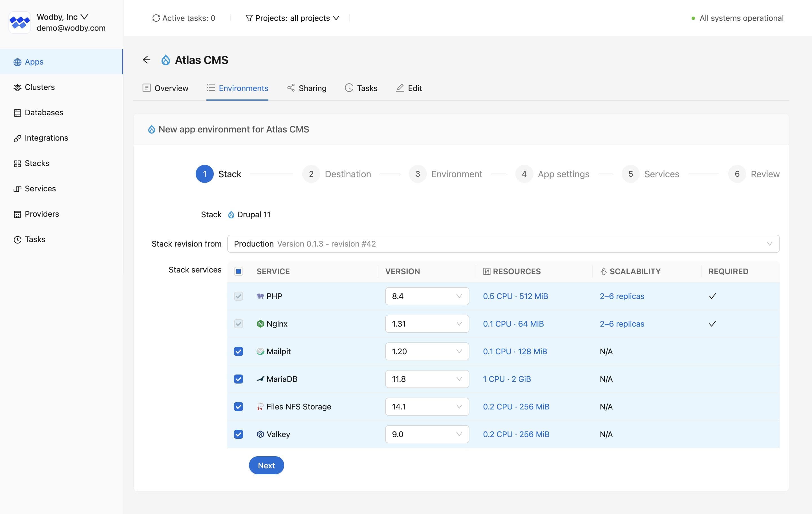Click the Valkey icon
This screenshot has height=514, width=812.
(x=260, y=434)
